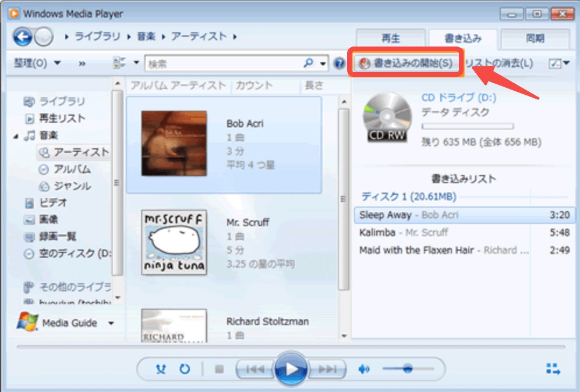Viewport: 580px width, 392px height.
Task: Stop playback
Action: pos(220,369)
